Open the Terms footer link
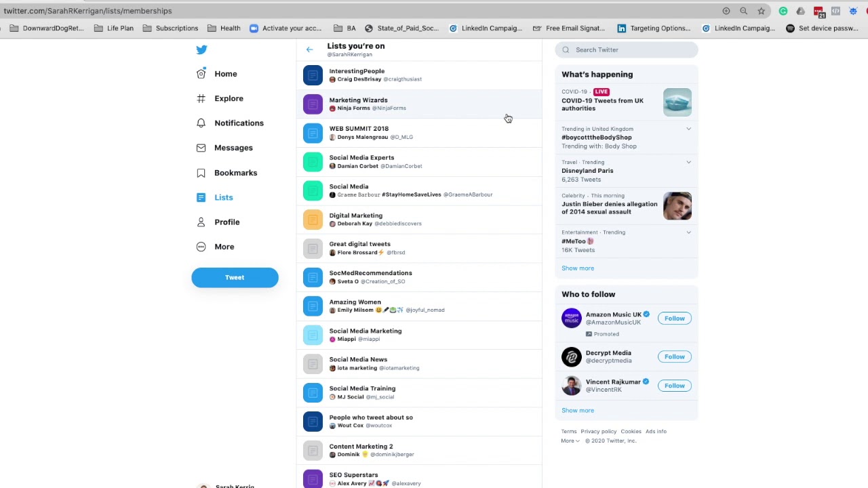Screen dimensions: 868x488 click(x=569, y=432)
